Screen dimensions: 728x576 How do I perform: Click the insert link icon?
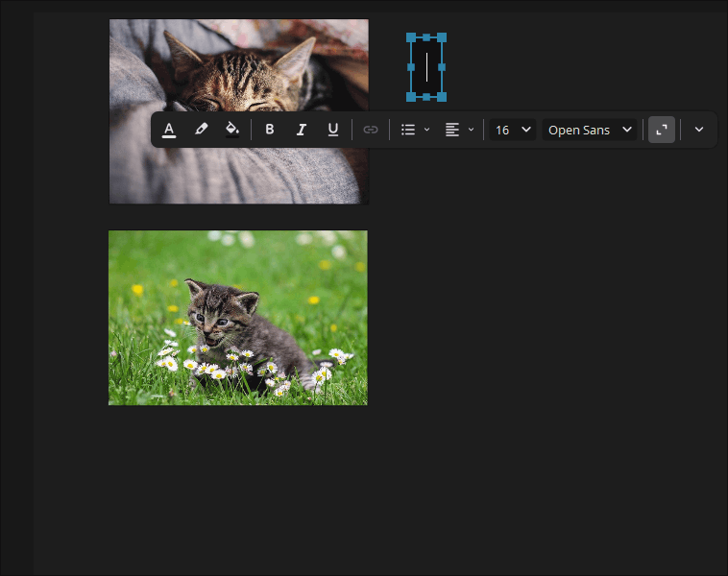(371, 130)
